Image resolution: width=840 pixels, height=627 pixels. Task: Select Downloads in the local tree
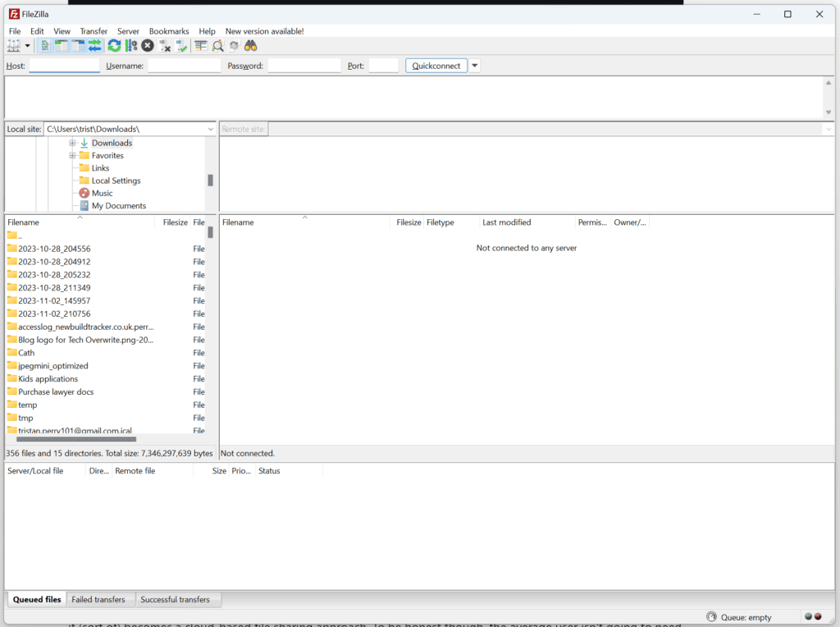tap(112, 143)
